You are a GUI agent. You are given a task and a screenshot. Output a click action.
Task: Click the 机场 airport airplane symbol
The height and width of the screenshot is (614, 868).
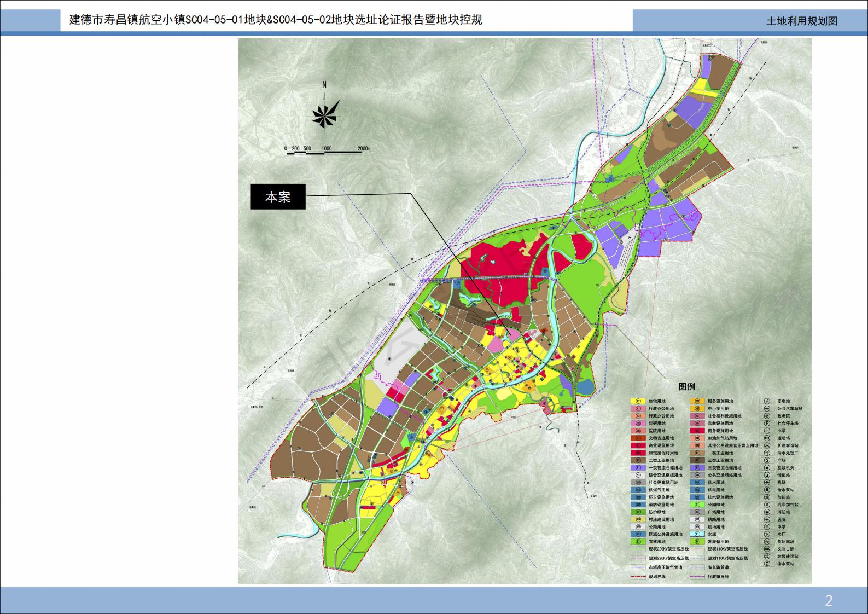point(767,483)
